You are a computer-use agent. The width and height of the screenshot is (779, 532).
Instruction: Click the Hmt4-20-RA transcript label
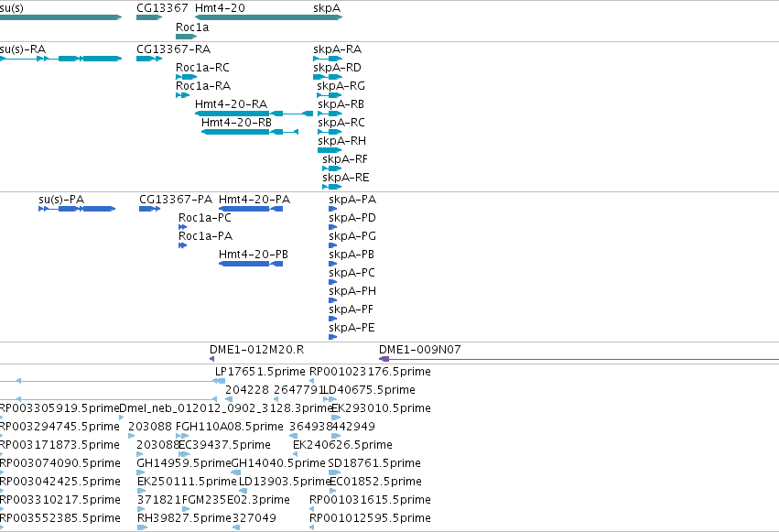[x=231, y=104]
